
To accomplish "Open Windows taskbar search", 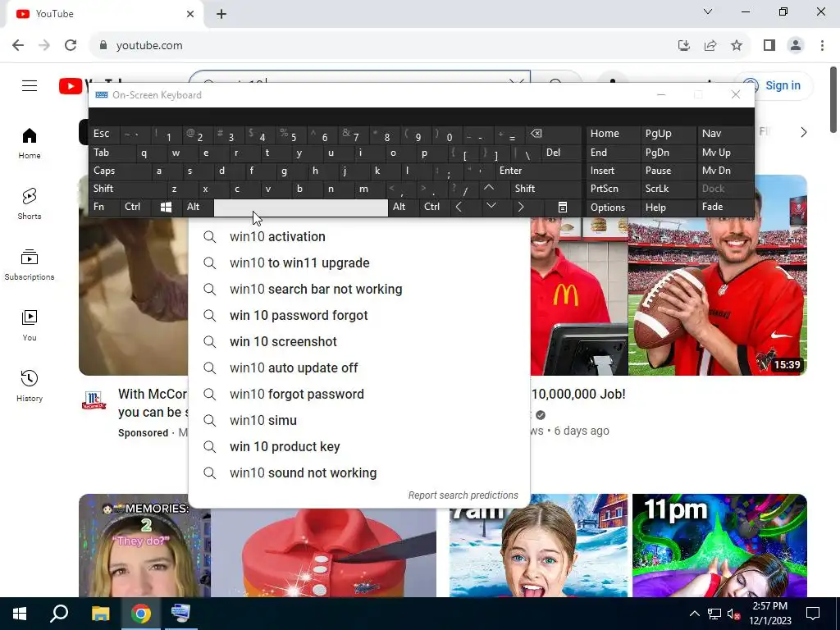I will click(x=59, y=614).
